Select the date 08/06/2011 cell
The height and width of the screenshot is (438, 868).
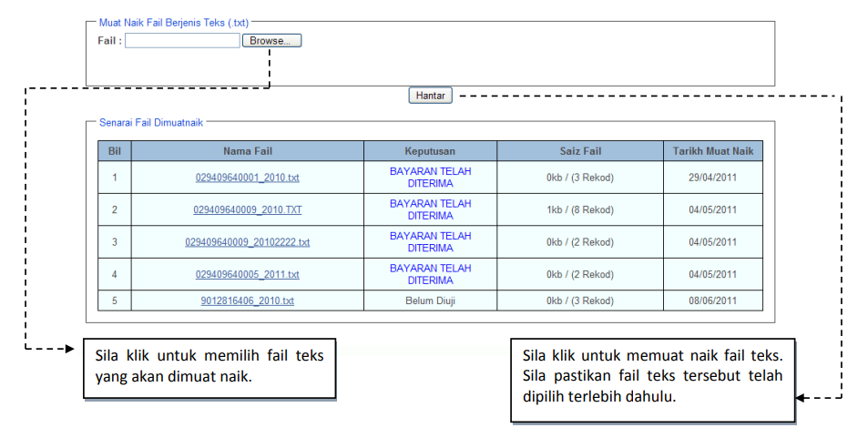(713, 300)
